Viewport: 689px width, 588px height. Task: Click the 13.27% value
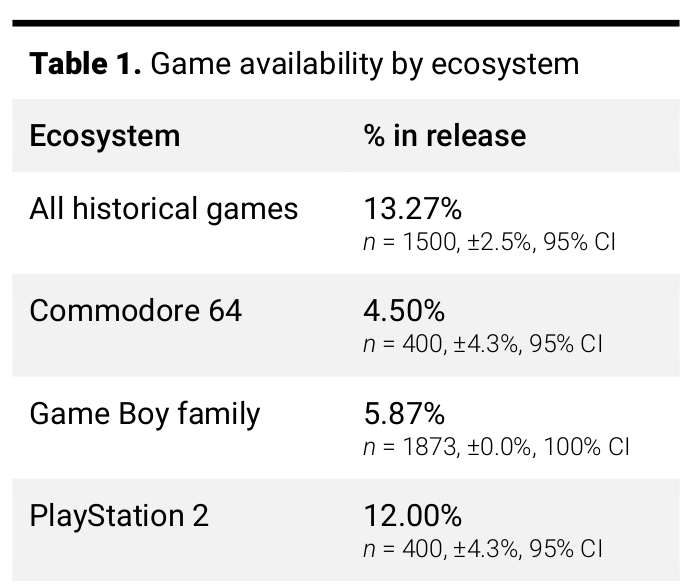(412, 209)
